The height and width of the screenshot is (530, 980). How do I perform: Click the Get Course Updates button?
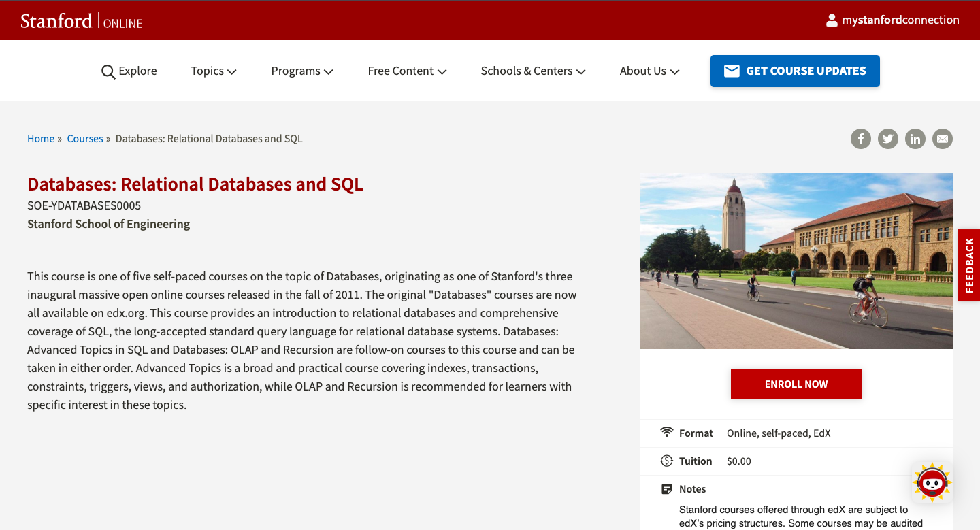(795, 71)
